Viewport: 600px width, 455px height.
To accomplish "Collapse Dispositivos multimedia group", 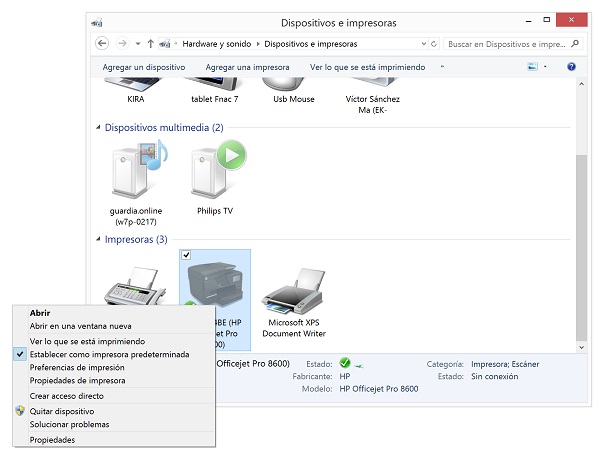I will (98, 127).
